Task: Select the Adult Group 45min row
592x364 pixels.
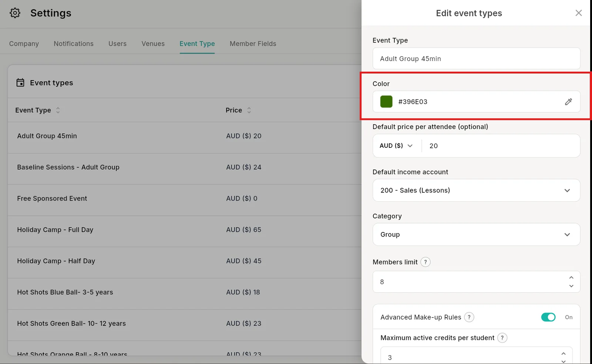Action: tap(185, 137)
